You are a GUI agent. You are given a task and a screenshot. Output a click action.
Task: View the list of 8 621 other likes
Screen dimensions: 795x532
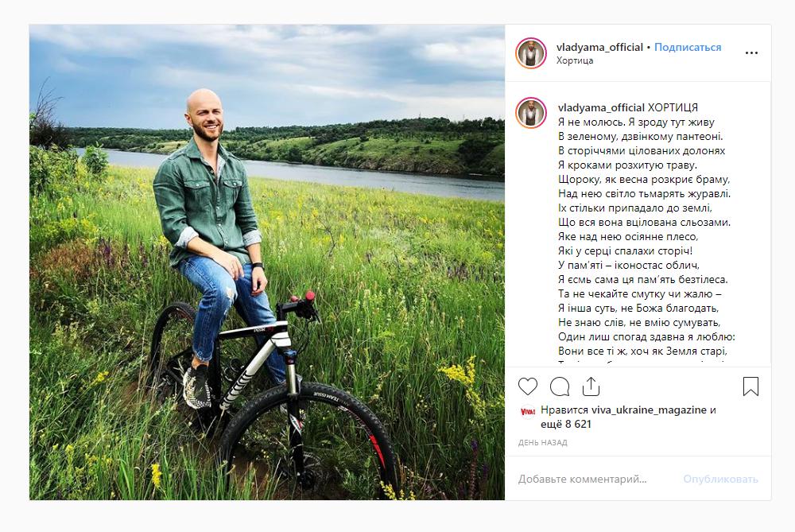coord(566,424)
